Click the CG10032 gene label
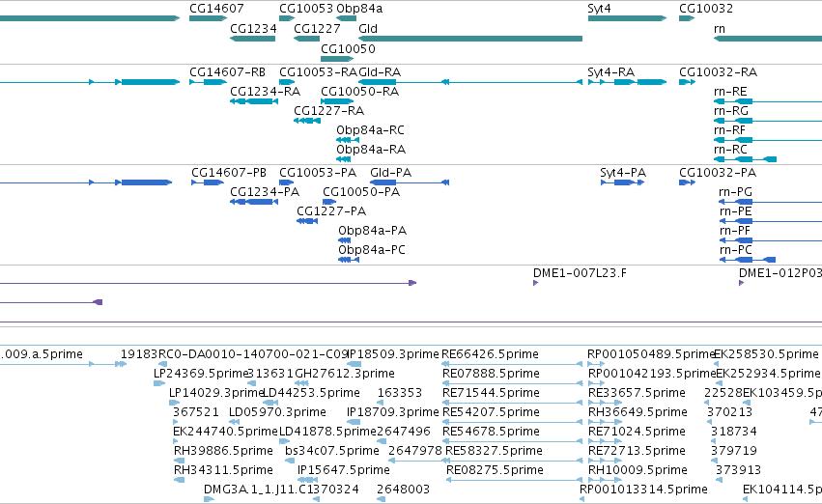The height and width of the screenshot is (504, 822). pos(706,9)
